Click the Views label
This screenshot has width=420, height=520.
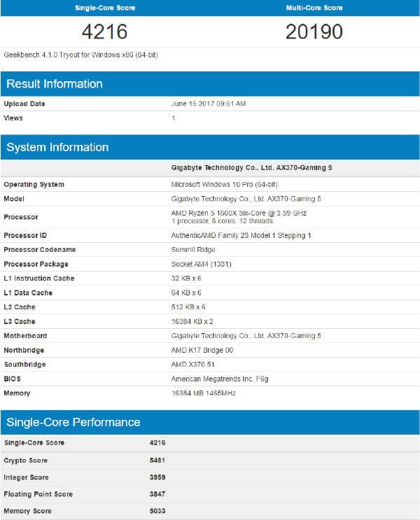[13, 118]
